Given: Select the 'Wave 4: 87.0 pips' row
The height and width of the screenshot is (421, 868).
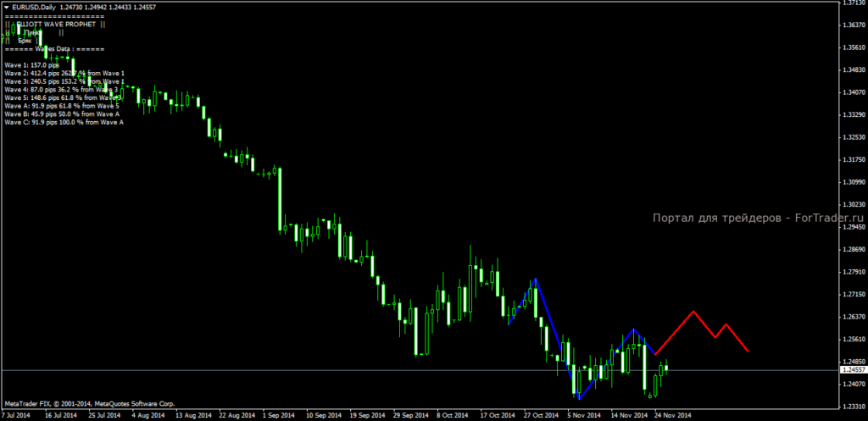Looking at the screenshot, I should 61,89.
